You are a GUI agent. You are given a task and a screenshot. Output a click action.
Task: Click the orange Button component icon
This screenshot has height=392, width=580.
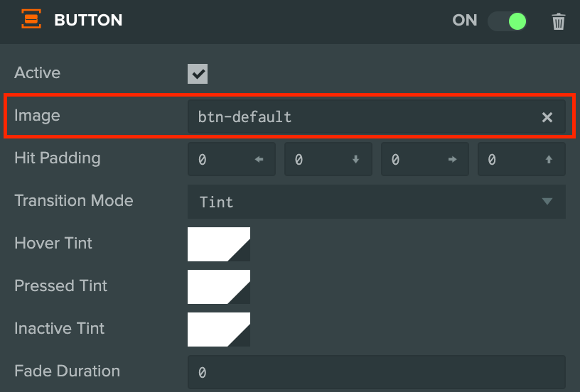pyautogui.click(x=31, y=19)
